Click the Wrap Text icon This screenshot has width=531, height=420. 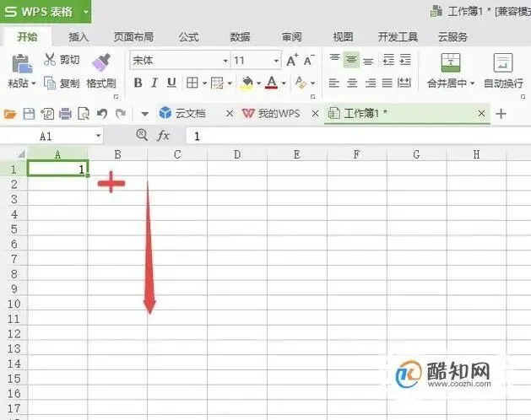503,62
